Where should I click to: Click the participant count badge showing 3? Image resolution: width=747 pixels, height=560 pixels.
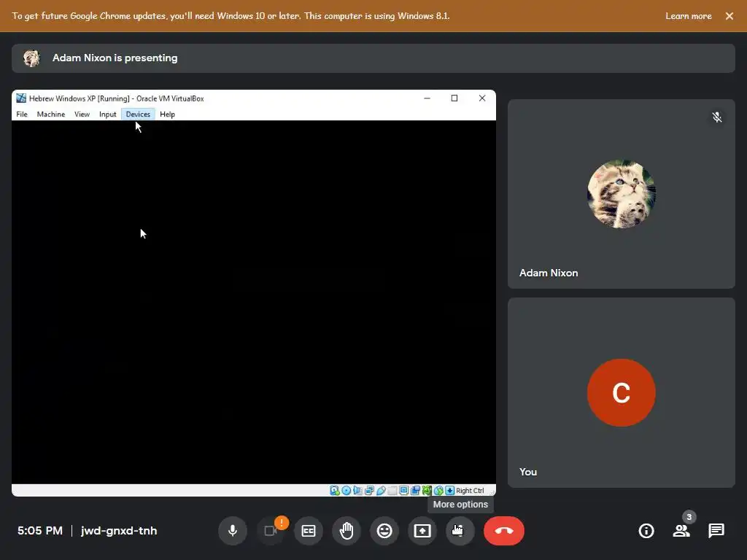pyautogui.click(x=689, y=517)
